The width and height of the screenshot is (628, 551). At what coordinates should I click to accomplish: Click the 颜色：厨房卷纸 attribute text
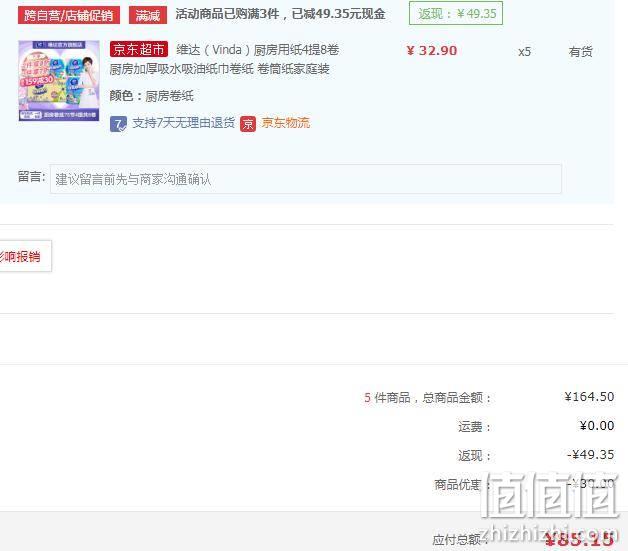pyautogui.click(x=151, y=96)
